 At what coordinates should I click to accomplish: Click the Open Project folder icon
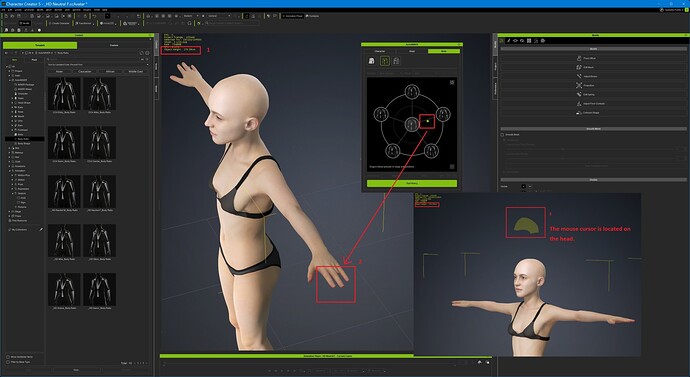pos(12,16)
